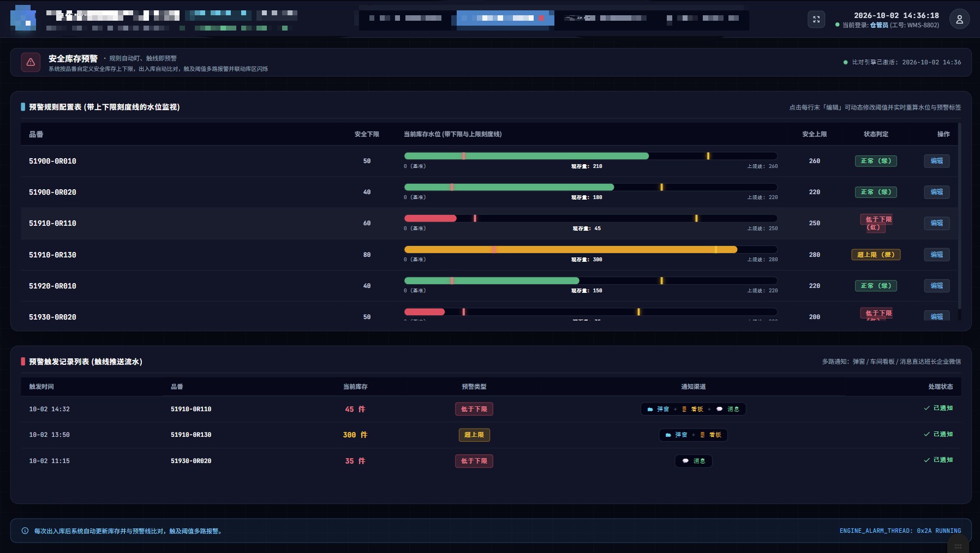Click 编辑 for item 51910-0R130
This screenshot has height=553, width=980.
936,255
